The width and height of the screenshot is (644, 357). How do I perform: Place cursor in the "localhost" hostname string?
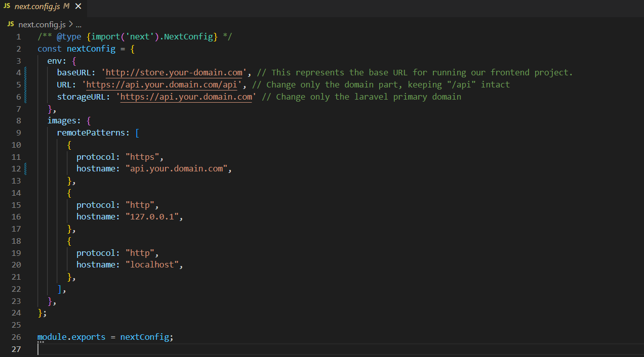pos(153,264)
